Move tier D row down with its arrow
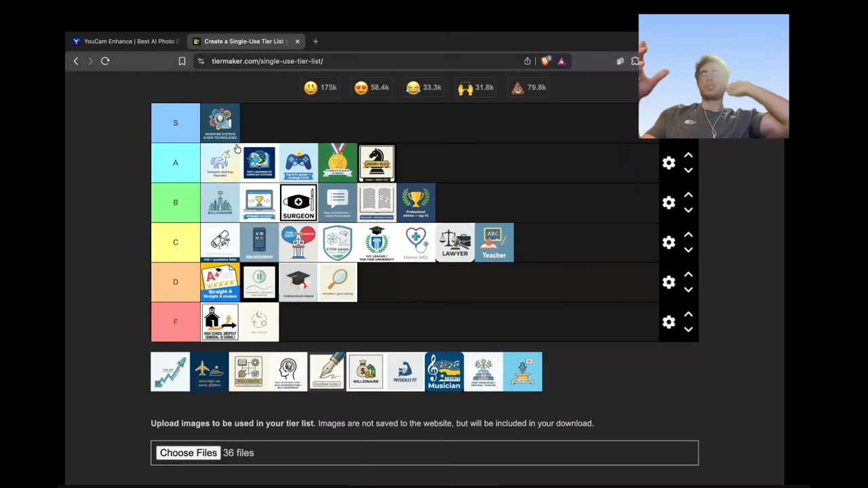This screenshot has height=488, width=868. [688, 289]
